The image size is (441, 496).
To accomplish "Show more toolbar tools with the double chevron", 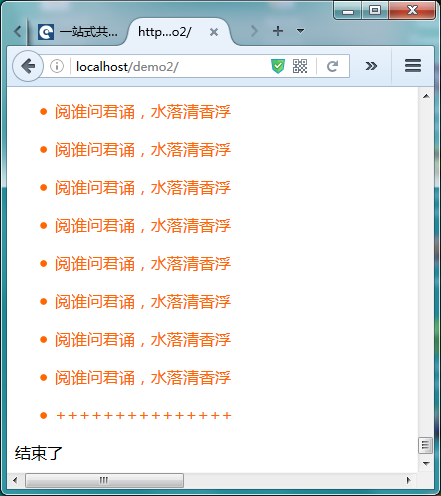I will coord(371,66).
